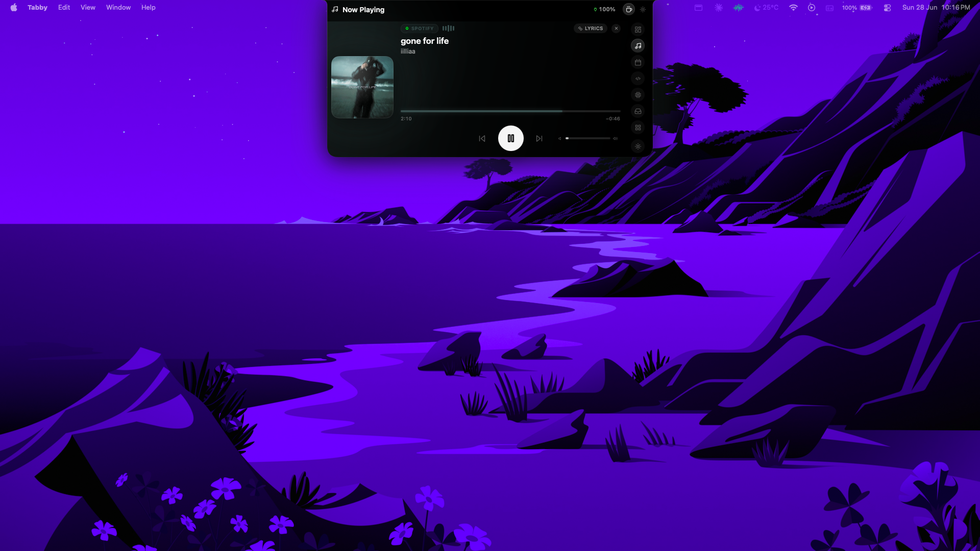The width and height of the screenshot is (980, 551).
Task: Open the inbox tray panel in sidebar
Action: point(638,111)
